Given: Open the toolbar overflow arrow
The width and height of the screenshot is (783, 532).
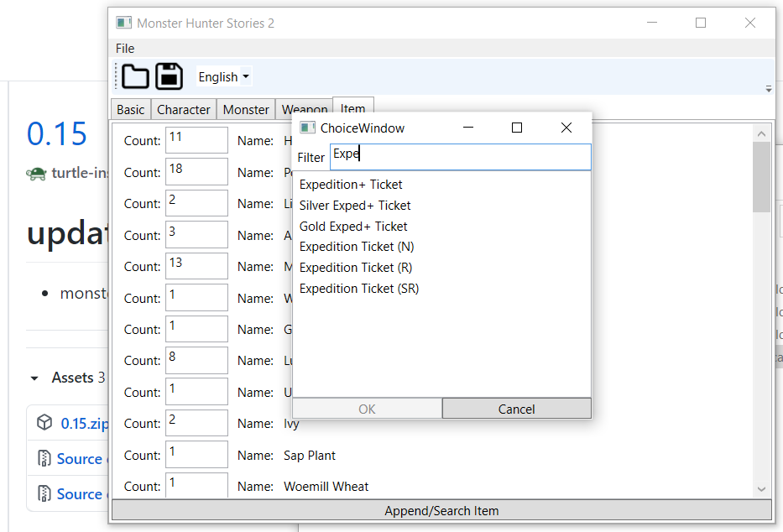Looking at the screenshot, I should [769, 89].
